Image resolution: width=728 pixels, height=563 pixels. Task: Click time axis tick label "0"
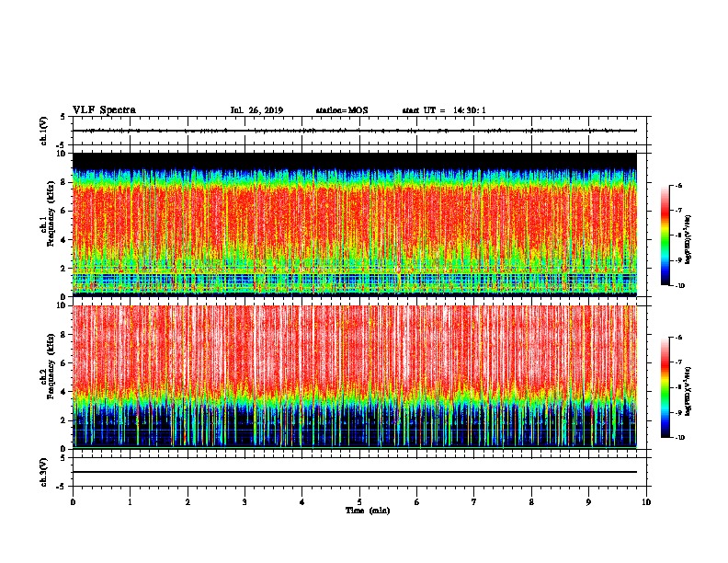[x=73, y=502]
